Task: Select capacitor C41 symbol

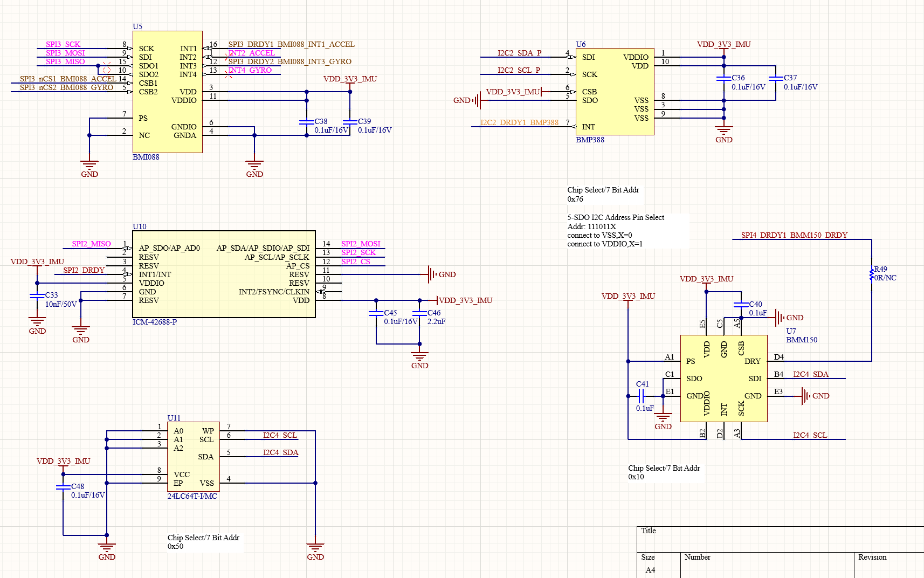Action: (642, 396)
